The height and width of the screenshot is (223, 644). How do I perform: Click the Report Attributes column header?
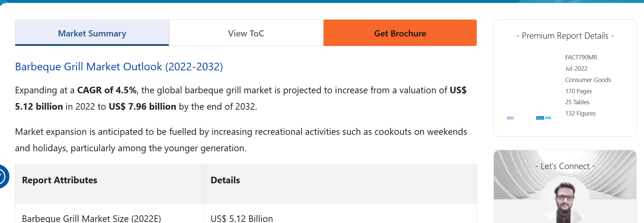tap(60, 180)
